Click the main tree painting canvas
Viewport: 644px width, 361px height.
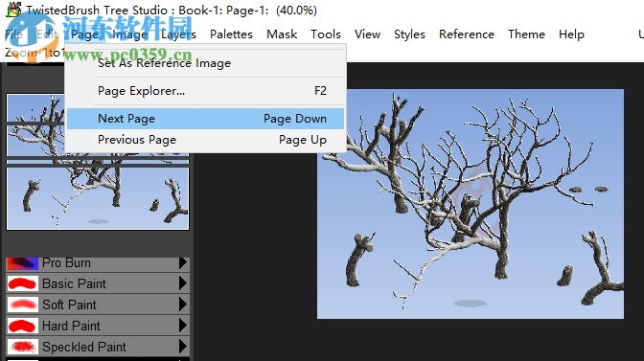pos(471,204)
